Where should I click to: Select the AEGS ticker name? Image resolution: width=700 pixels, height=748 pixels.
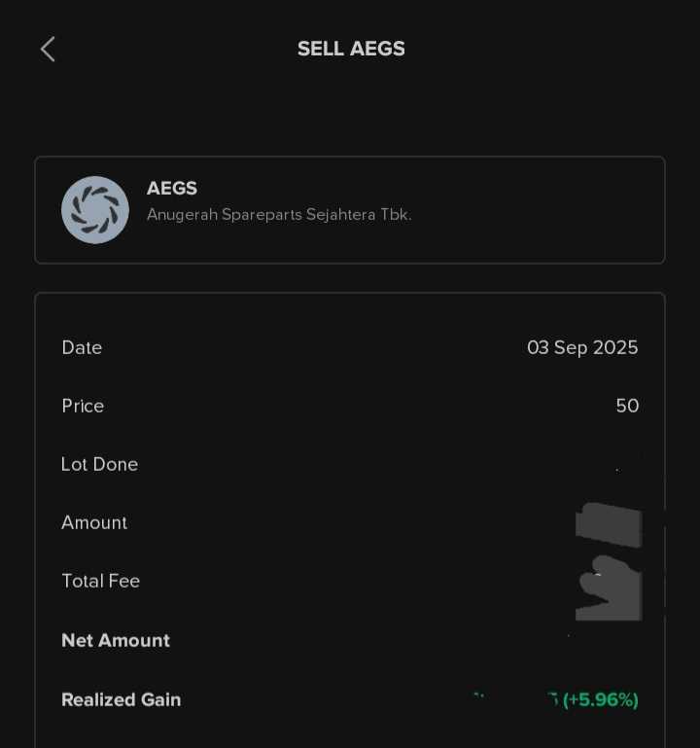tap(172, 188)
